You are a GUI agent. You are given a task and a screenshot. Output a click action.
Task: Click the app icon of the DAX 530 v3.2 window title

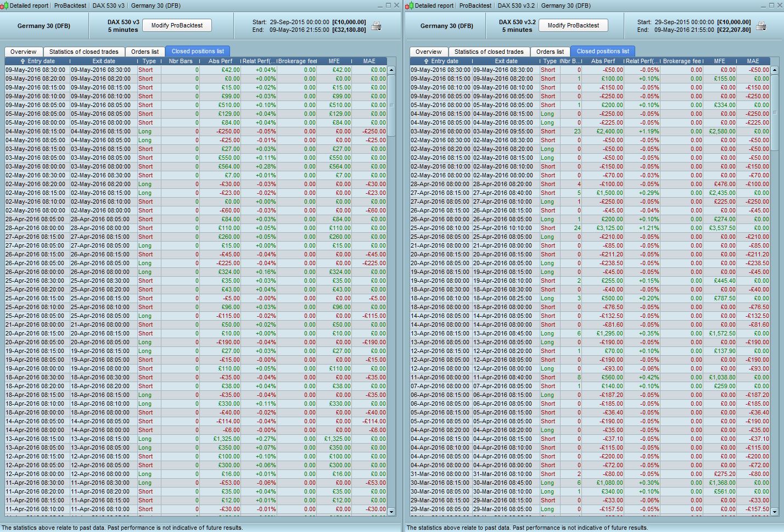click(410, 5)
